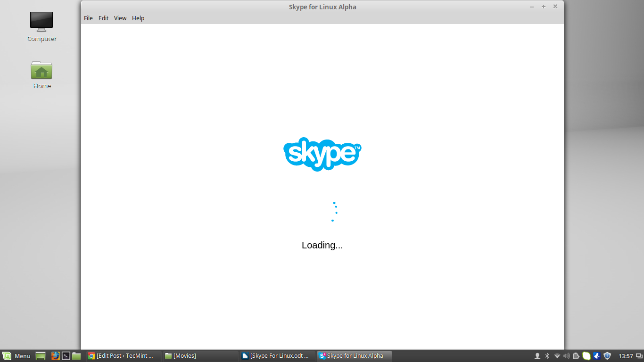
Task: Launch Firefox from the panel
Action: pyautogui.click(x=55, y=356)
